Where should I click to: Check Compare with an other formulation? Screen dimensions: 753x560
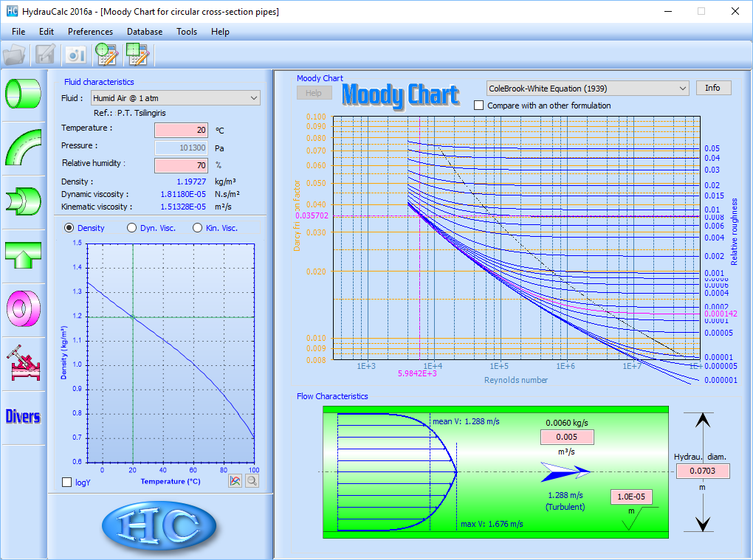[479, 106]
